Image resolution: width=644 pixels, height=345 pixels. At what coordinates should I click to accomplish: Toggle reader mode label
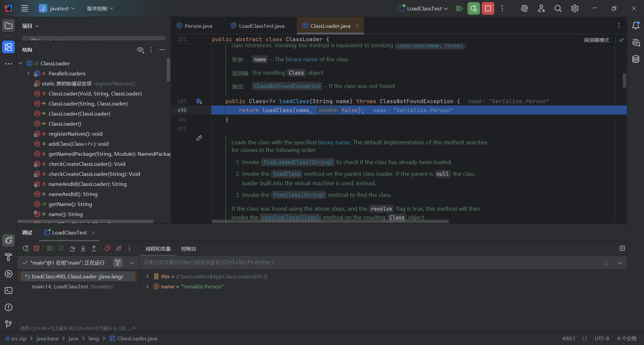click(596, 40)
